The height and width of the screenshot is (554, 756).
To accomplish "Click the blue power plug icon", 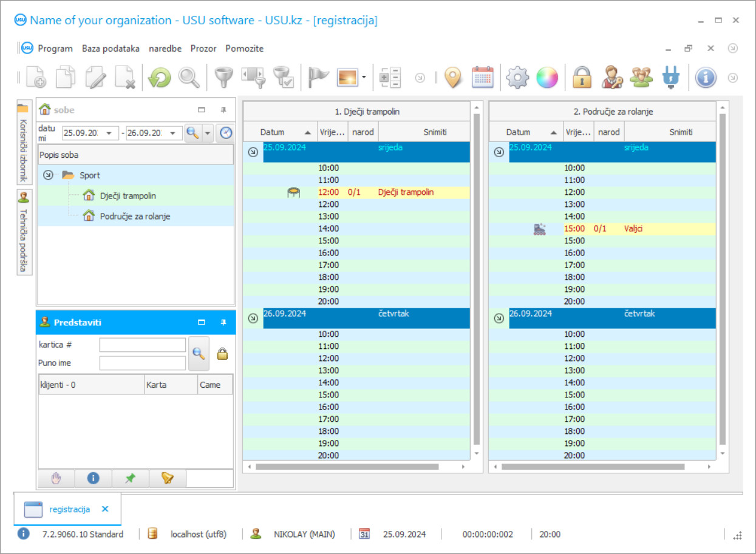I will coord(671,78).
